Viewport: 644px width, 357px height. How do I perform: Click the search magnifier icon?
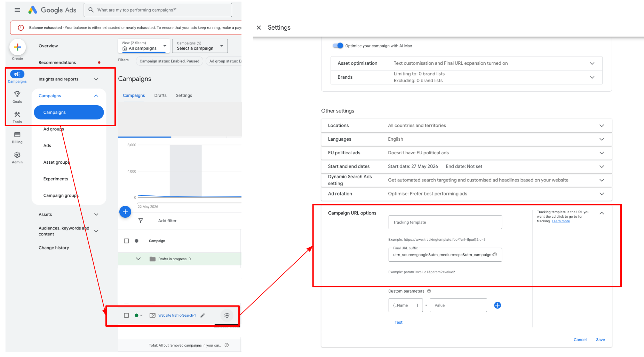(x=91, y=10)
